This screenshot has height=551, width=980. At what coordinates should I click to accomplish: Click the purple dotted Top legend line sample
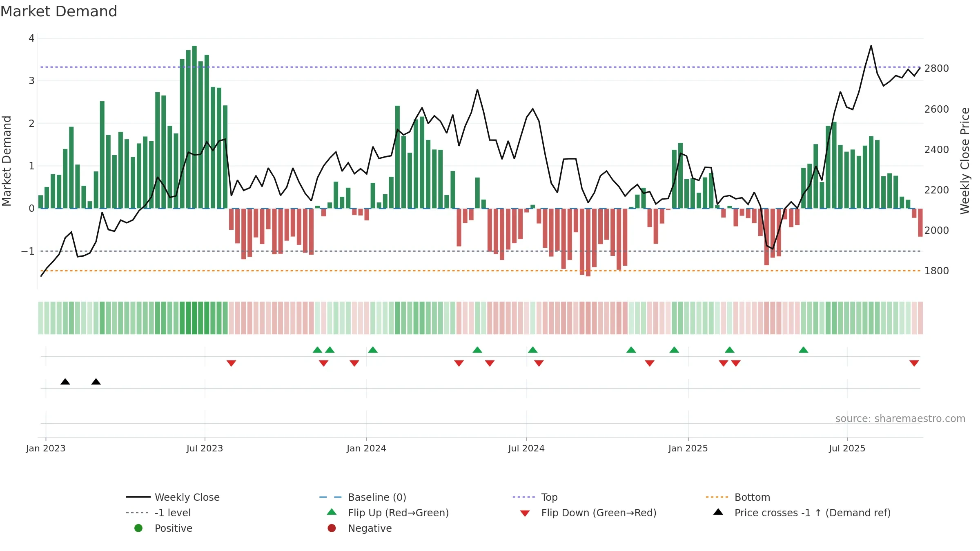pos(524,497)
